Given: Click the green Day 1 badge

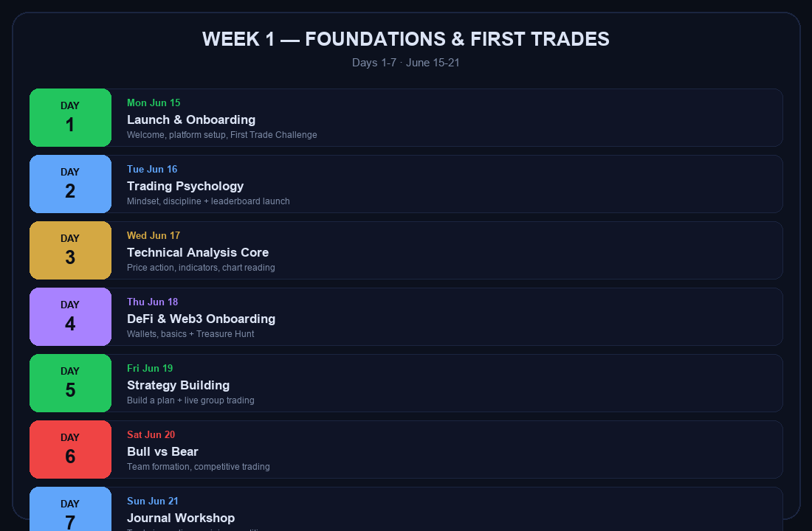Looking at the screenshot, I should tap(70, 117).
